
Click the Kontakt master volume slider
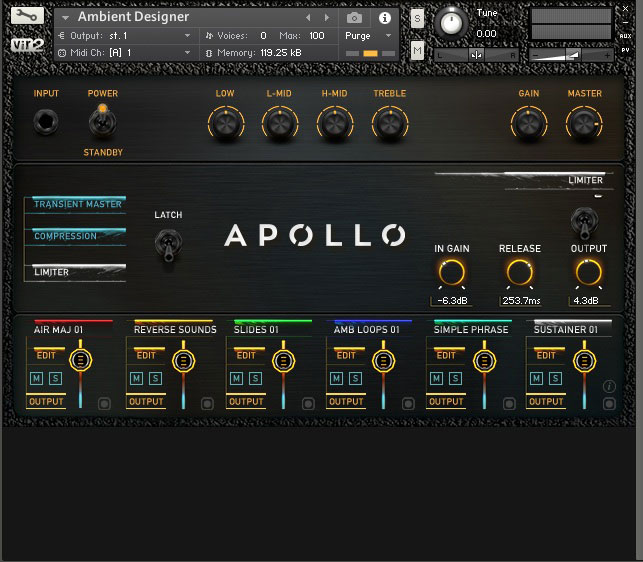pyautogui.click(x=572, y=55)
